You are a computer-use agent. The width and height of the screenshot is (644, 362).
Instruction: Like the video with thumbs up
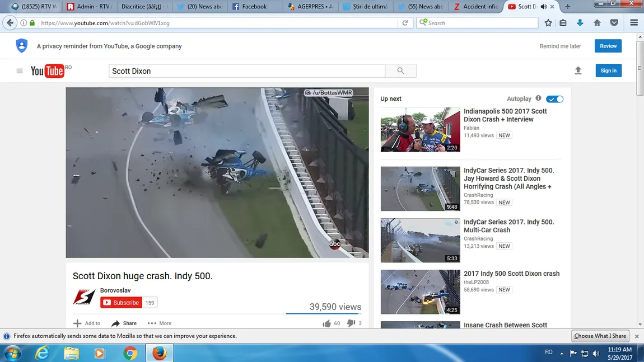pos(327,323)
